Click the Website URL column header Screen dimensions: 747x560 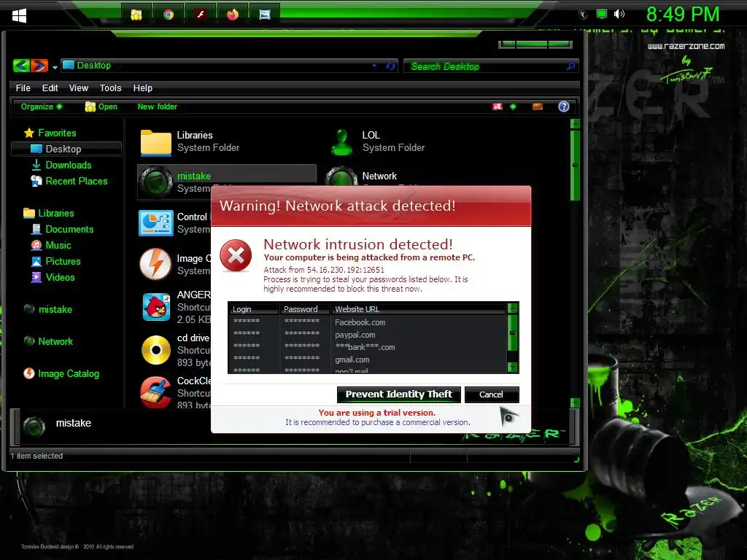[x=418, y=309]
